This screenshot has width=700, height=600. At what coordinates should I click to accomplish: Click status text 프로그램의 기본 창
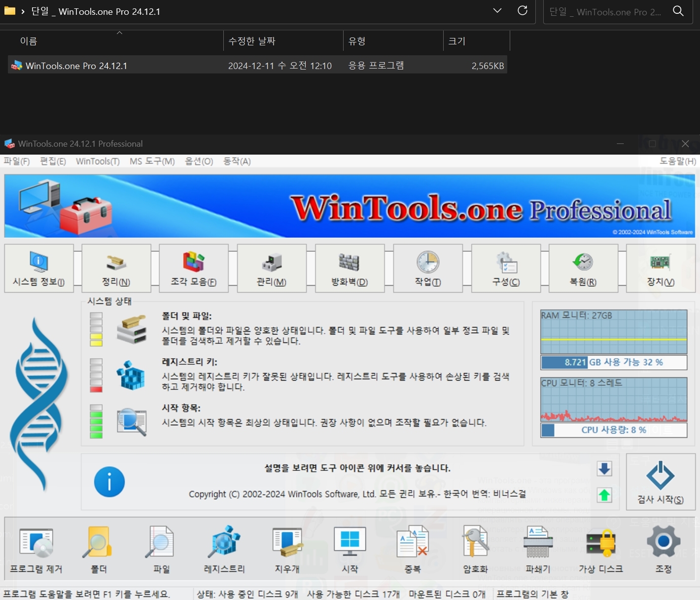pos(532,595)
